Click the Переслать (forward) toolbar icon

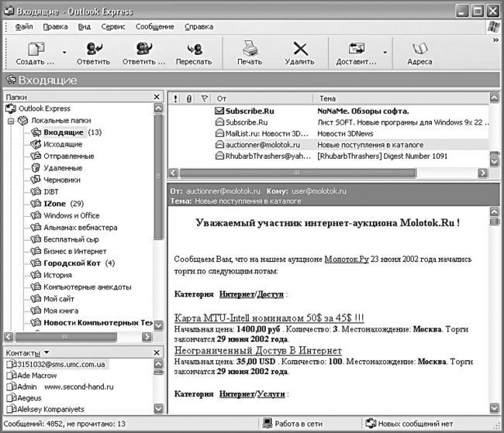pyautogui.click(x=194, y=50)
